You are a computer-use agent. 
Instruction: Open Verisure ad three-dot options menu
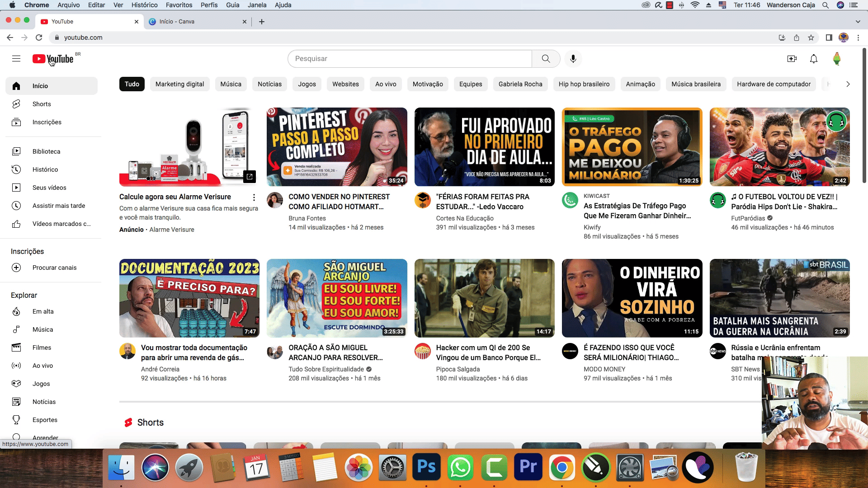point(254,197)
